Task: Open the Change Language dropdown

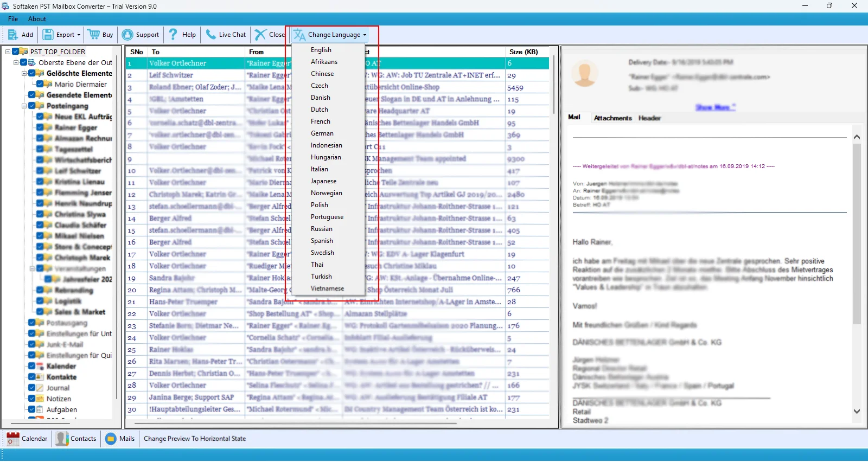Action: 365,35
